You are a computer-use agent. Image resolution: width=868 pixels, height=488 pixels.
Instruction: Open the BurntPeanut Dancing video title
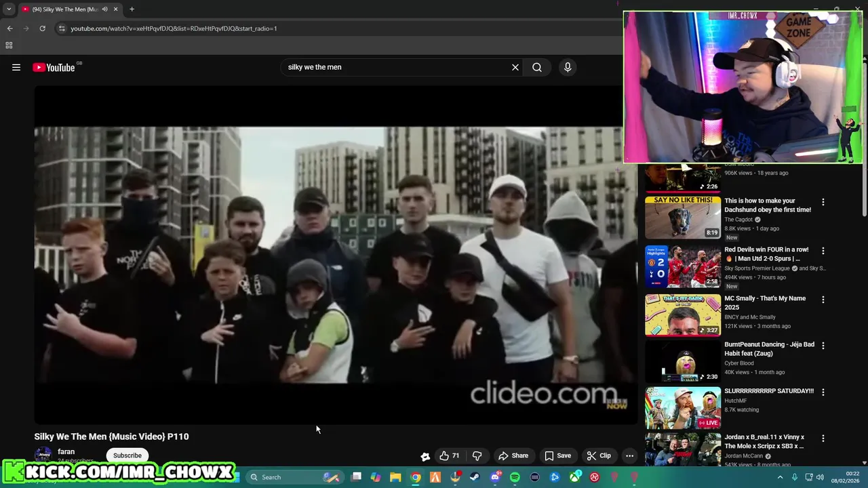[x=769, y=348]
